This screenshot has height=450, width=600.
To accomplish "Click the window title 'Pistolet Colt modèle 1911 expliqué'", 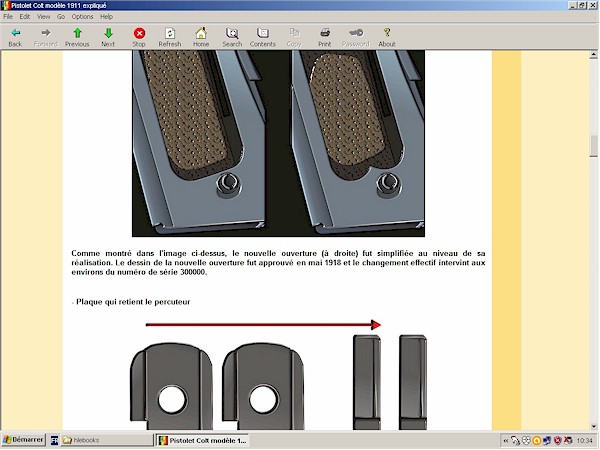I will coord(59,5).
